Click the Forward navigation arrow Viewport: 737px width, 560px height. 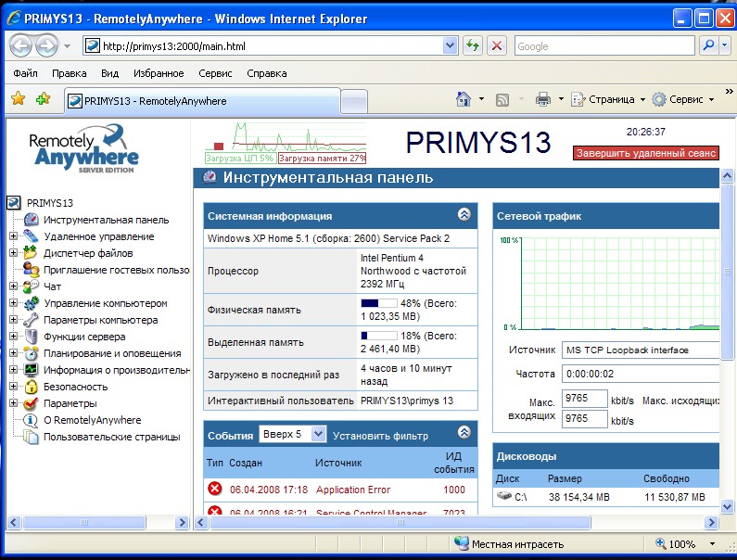[46, 46]
